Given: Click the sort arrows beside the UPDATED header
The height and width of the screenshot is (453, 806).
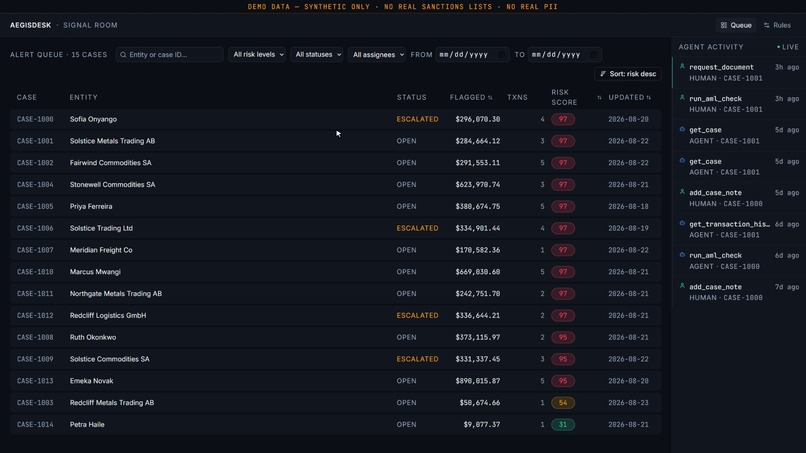Looking at the screenshot, I should (x=649, y=98).
